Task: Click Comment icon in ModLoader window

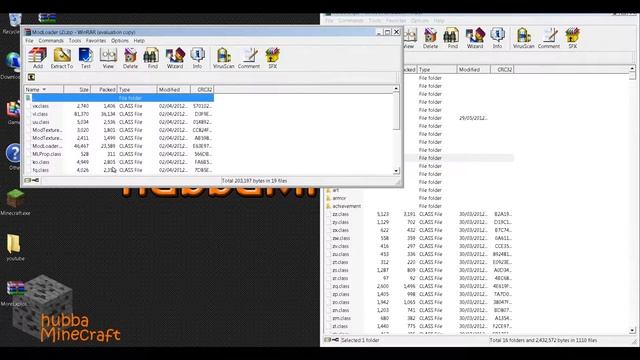Action: (x=249, y=58)
